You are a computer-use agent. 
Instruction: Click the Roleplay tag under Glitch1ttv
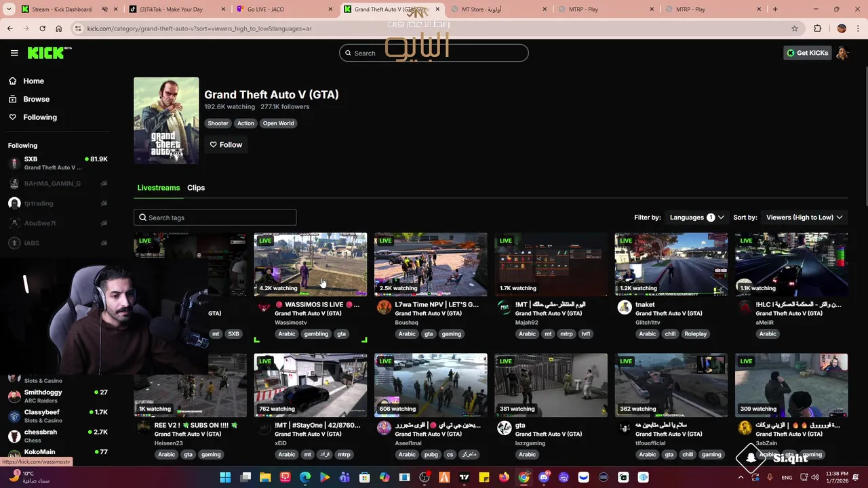click(695, 334)
